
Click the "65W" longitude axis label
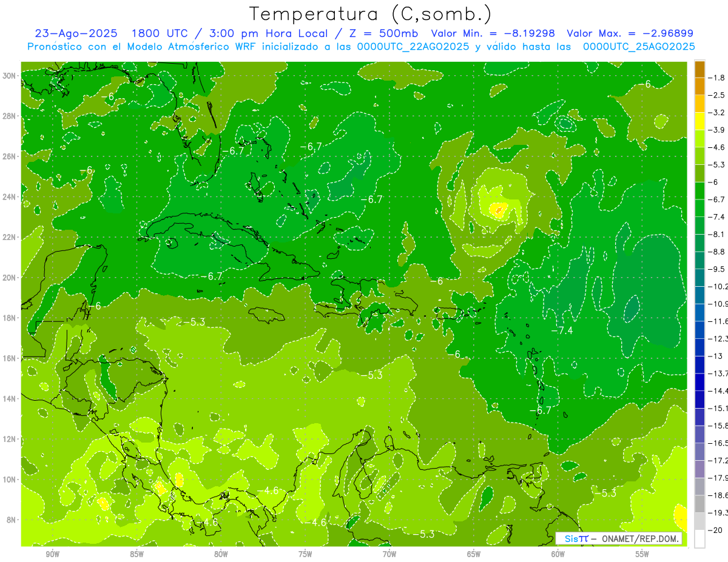click(474, 554)
